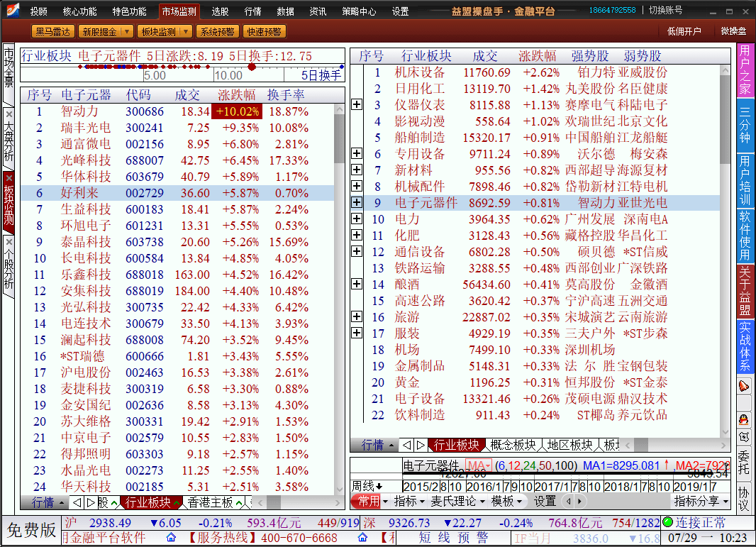Click the 低佣开户 link

pyautogui.click(x=684, y=31)
